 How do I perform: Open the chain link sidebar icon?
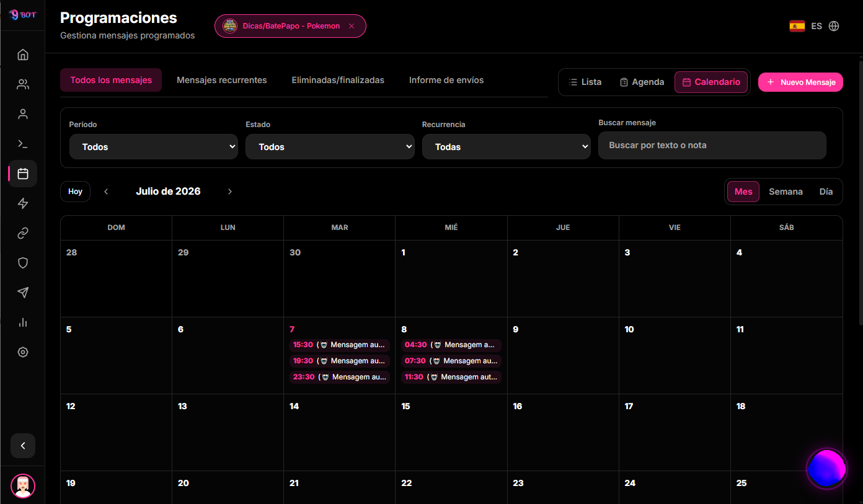23,233
